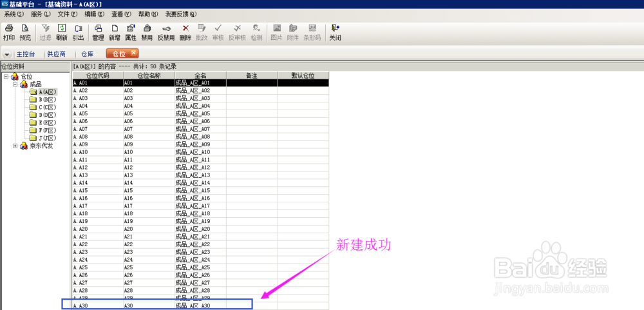Click the 附件 attachment toolbar icon

point(293,33)
